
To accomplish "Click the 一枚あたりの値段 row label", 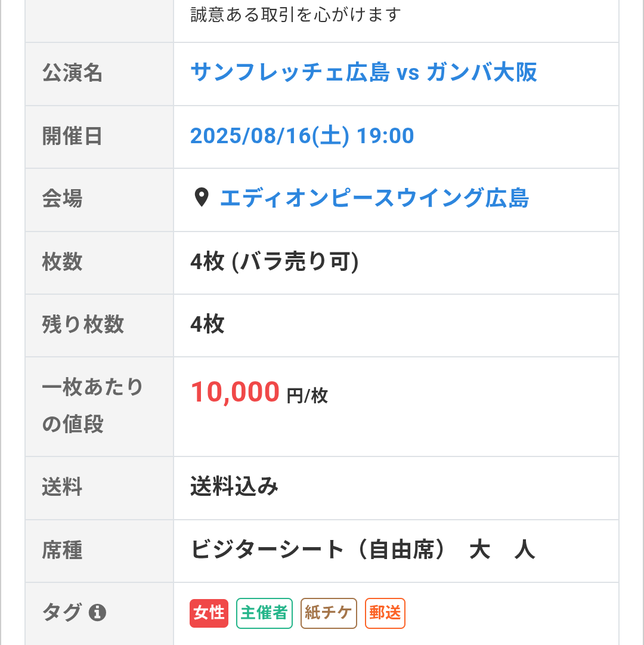I will click(x=92, y=406).
